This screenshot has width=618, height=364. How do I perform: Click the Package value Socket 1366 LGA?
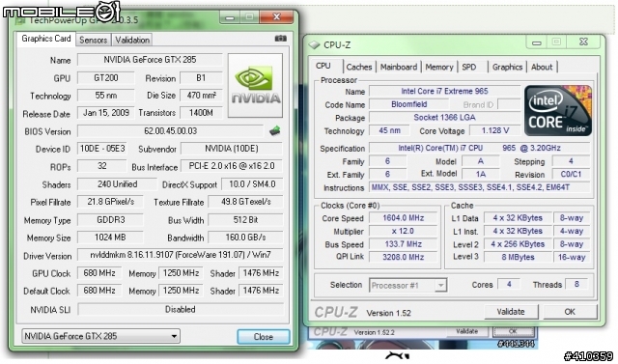click(444, 118)
